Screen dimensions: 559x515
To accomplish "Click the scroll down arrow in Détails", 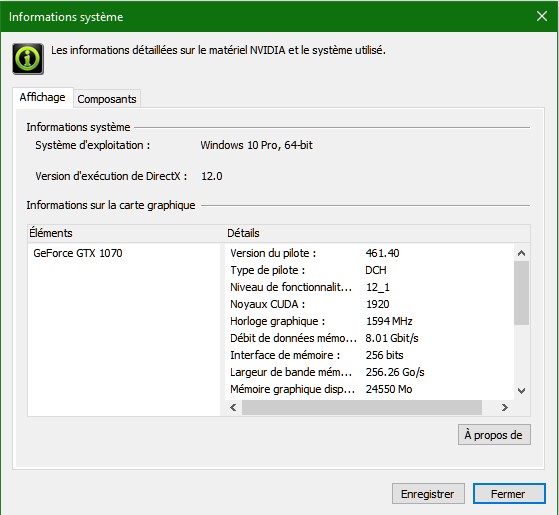I will (521, 391).
